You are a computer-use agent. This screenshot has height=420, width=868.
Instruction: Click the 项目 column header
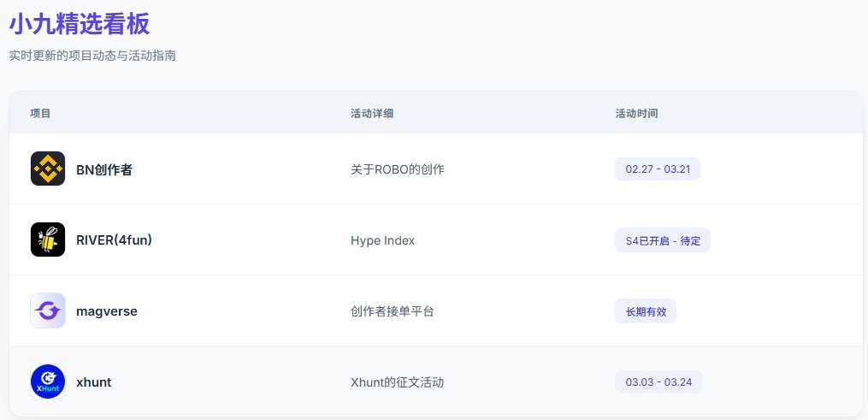40,113
